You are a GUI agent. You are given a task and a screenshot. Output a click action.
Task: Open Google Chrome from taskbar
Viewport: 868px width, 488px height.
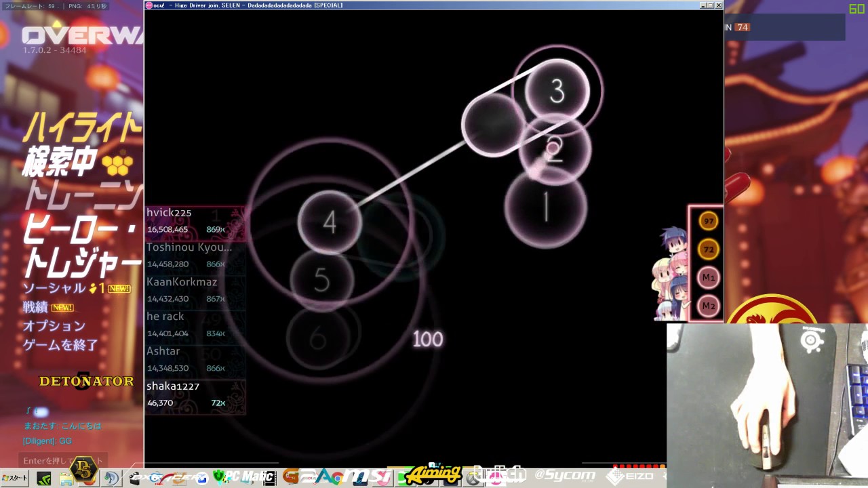336,478
